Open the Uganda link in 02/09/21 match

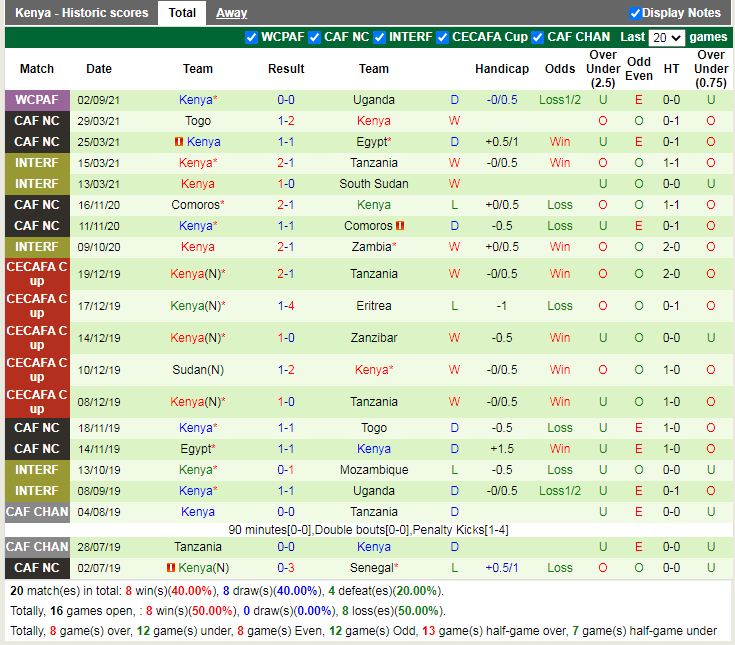(374, 100)
